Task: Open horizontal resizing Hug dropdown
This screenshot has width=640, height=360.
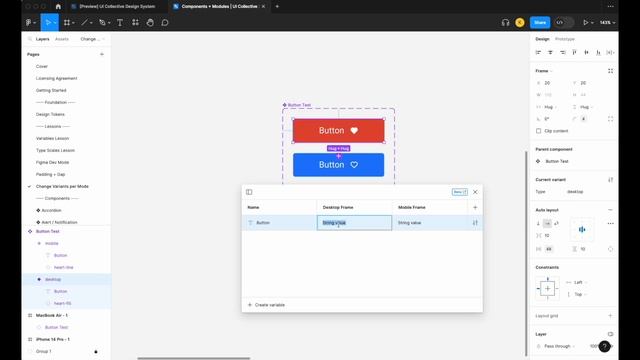Action: pos(547,107)
